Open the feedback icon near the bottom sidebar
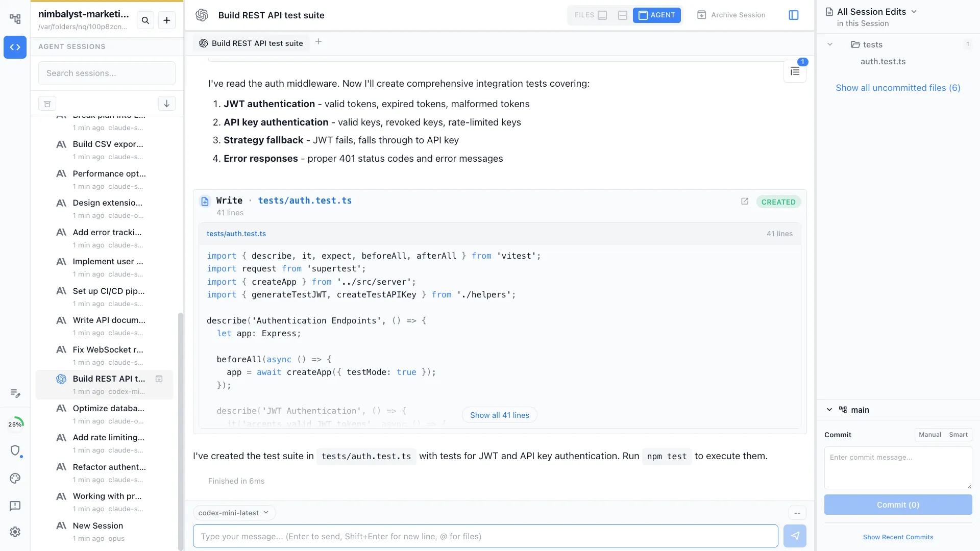 [x=15, y=506]
